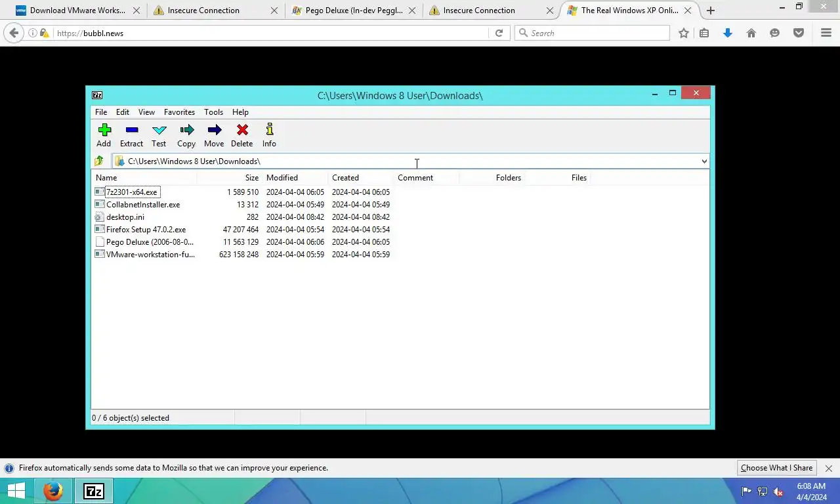Click the clock showing 6:08 AM

[811, 486]
